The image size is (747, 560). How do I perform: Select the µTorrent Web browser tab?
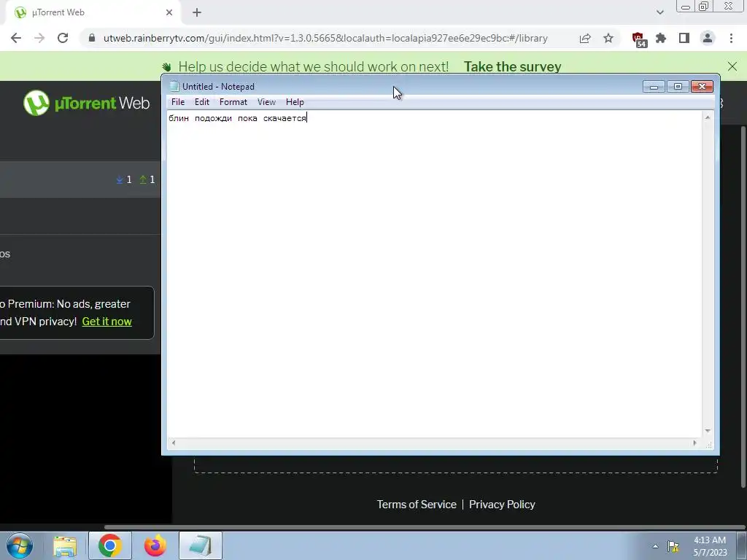(x=93, y=13)
